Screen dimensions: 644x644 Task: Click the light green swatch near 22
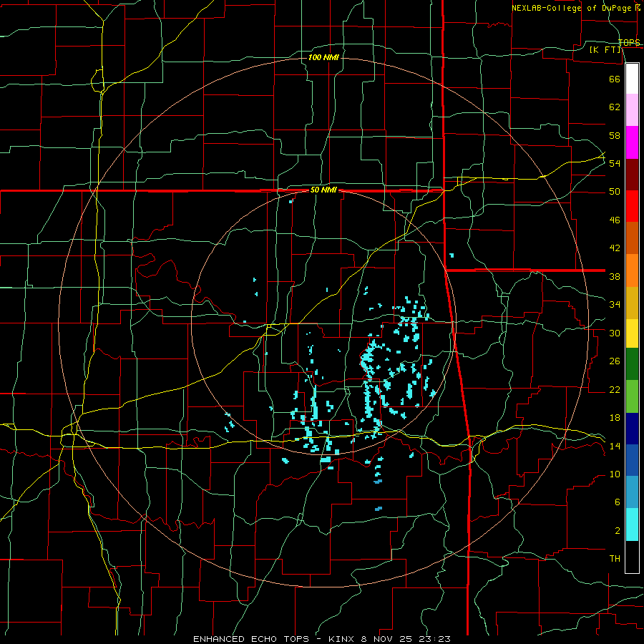coord(632,396)
